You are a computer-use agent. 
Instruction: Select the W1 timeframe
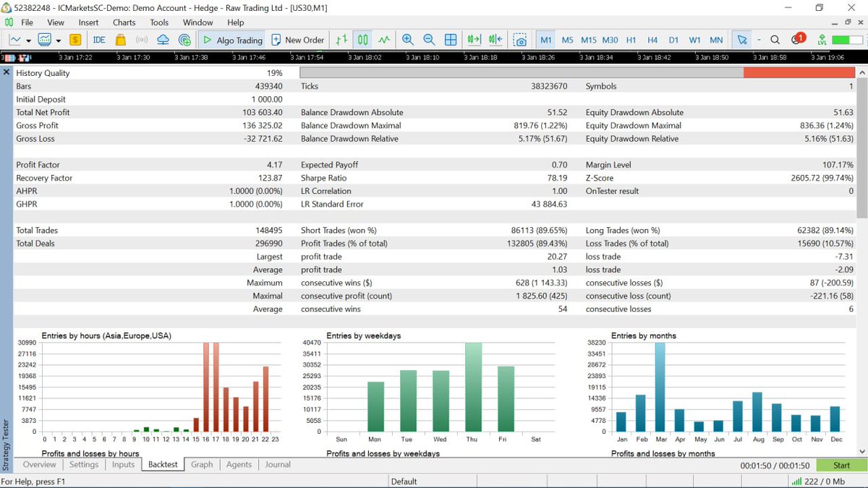694,40
